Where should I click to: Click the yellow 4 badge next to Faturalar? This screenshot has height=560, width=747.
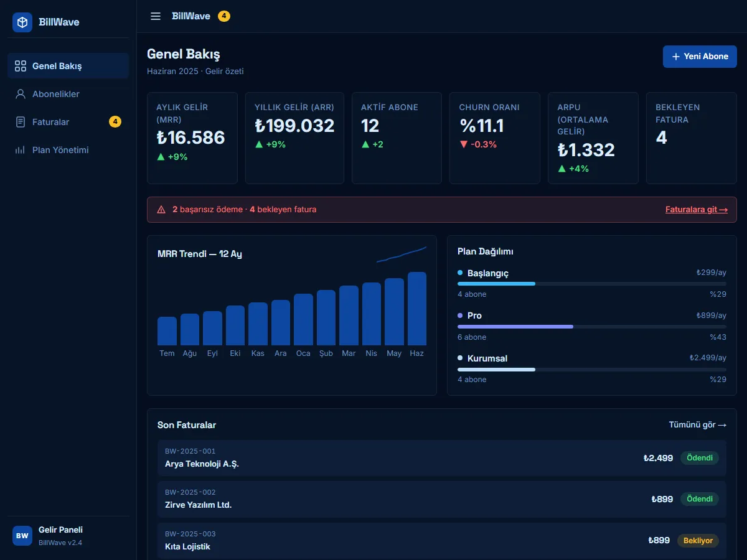tap(115, 122)
